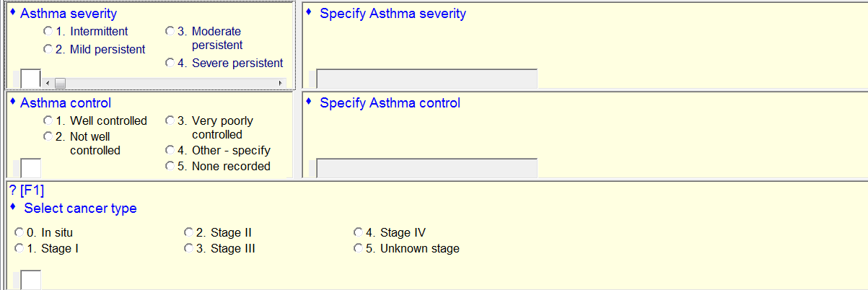Select Stage III cancer option

pyautogui.click(x=189, y=249)
